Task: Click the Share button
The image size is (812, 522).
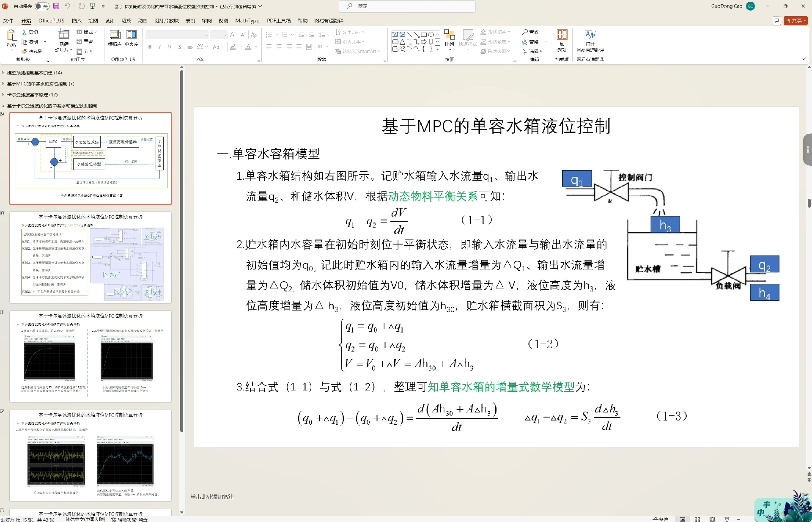Action: 796,20
